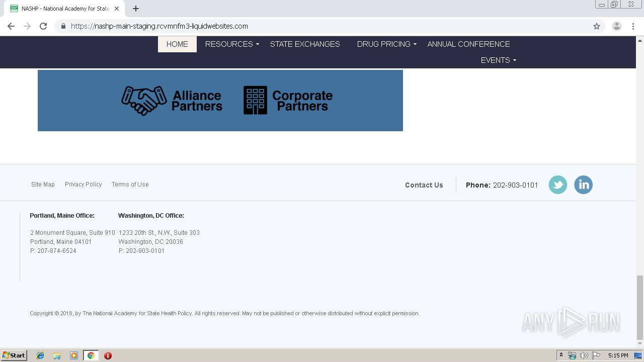Open the Chrome three-dot menu

tap(633, 26)
